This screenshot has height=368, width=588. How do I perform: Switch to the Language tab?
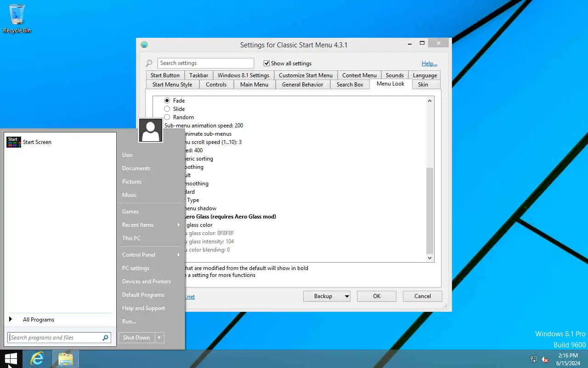(x=425, y=75)
